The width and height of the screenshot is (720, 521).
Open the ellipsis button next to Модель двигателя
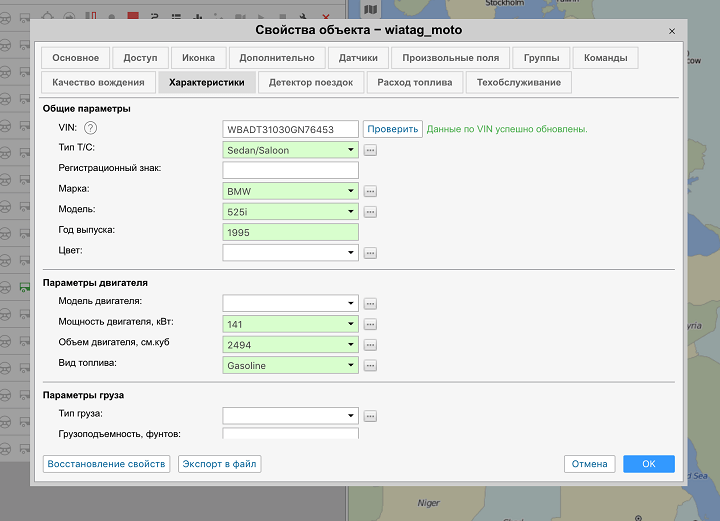click(370, 303)
